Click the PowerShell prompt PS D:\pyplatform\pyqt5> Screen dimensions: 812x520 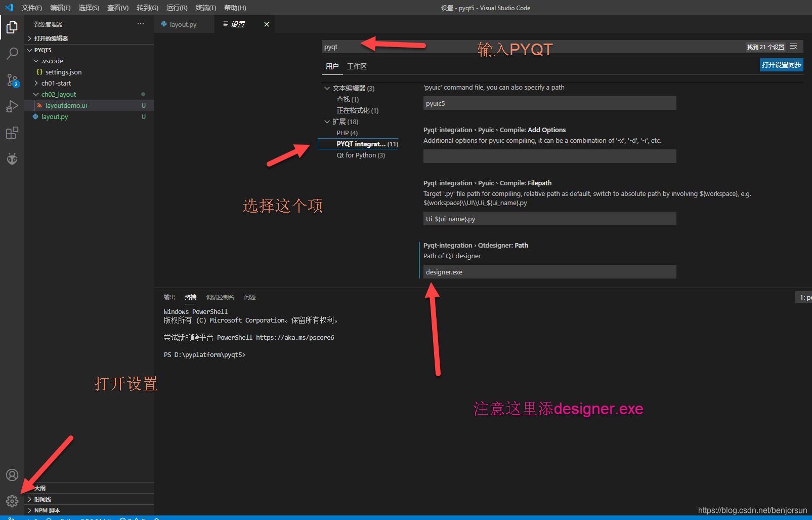coord(204,355)
